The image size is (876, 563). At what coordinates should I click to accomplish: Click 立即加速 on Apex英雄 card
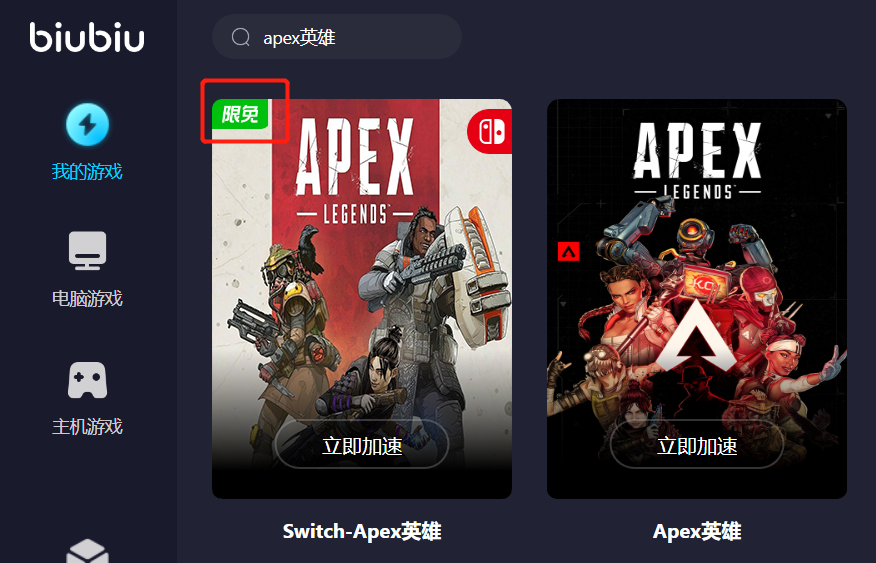click(697, 446)
